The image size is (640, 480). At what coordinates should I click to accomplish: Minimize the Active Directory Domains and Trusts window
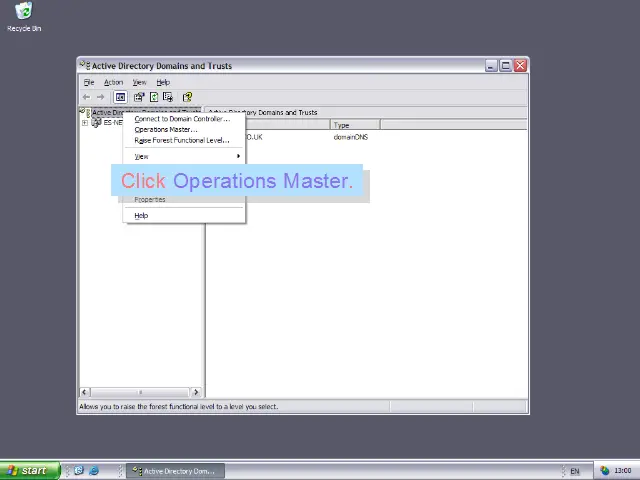[x=491, y=66]
